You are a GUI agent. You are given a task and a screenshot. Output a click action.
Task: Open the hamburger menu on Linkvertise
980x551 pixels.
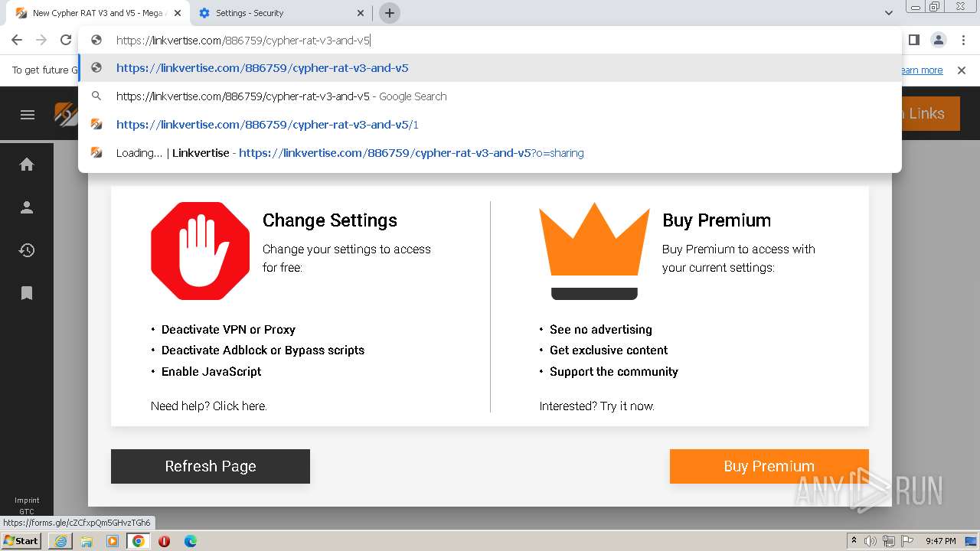pyautogui.click(x=28, y=115)
